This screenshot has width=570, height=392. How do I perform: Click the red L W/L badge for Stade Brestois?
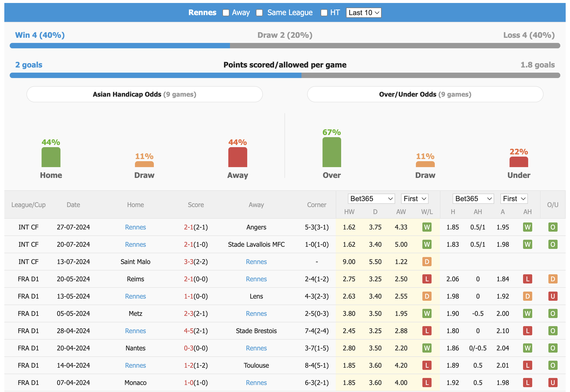427,331
